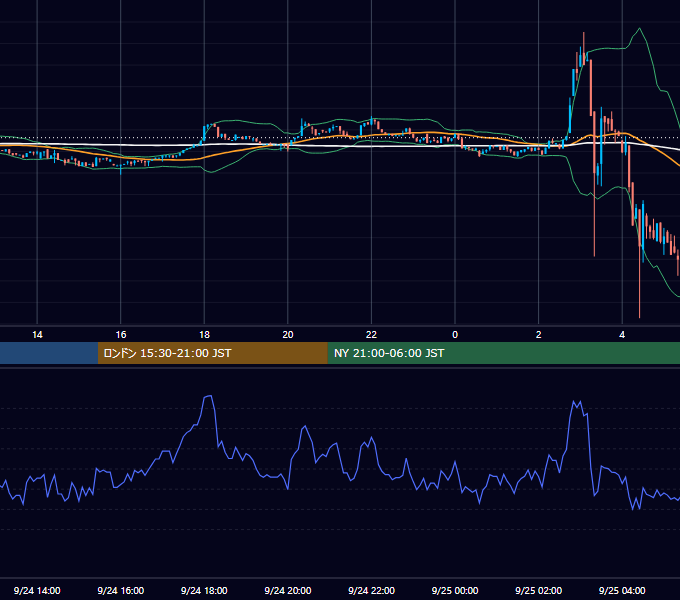The width and height of the screenshot is (680, 600).
Task: Click the '4' hour label on price chart axis
Action: point(622,335)
